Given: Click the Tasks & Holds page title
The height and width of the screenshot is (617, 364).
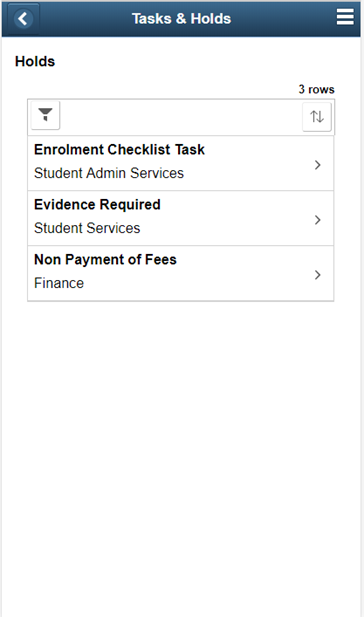Looking at the screenshot, I should (x=181, y=18).
